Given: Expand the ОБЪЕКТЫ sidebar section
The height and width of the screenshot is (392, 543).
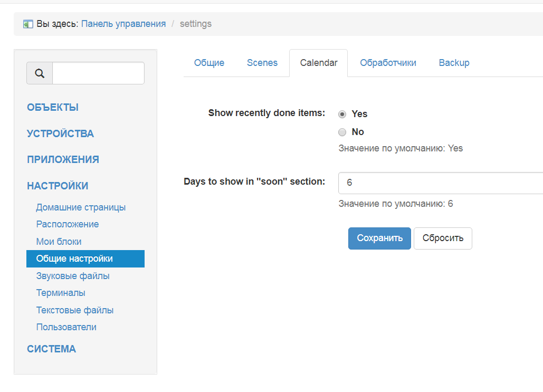Looking at the screenshot, I should click(53, 108).
